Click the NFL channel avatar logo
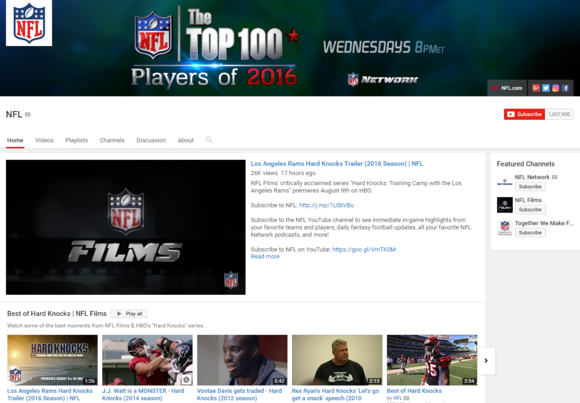 [29, 23]
